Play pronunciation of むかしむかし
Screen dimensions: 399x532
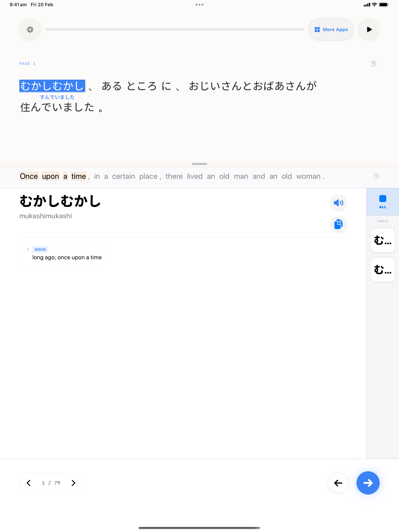point(338,203)
